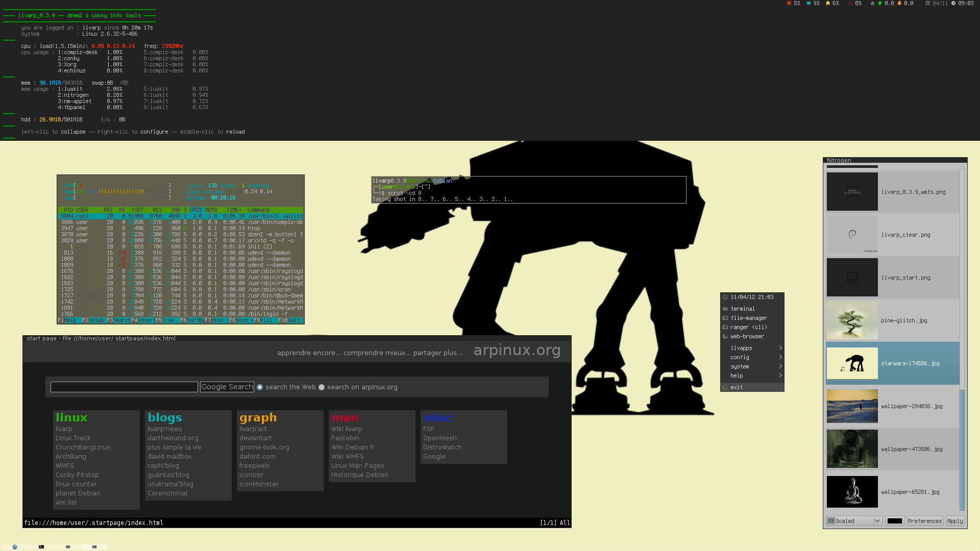Click the file-manager folder icon in the menu
980x551 pixels.
click(x=725, y=318)
